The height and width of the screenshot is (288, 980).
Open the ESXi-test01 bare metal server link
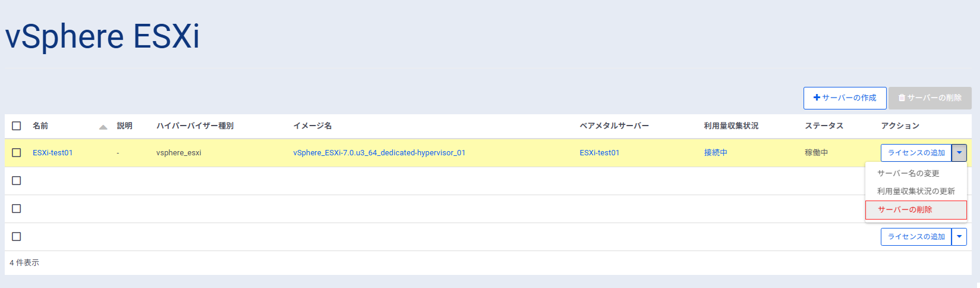599,153
